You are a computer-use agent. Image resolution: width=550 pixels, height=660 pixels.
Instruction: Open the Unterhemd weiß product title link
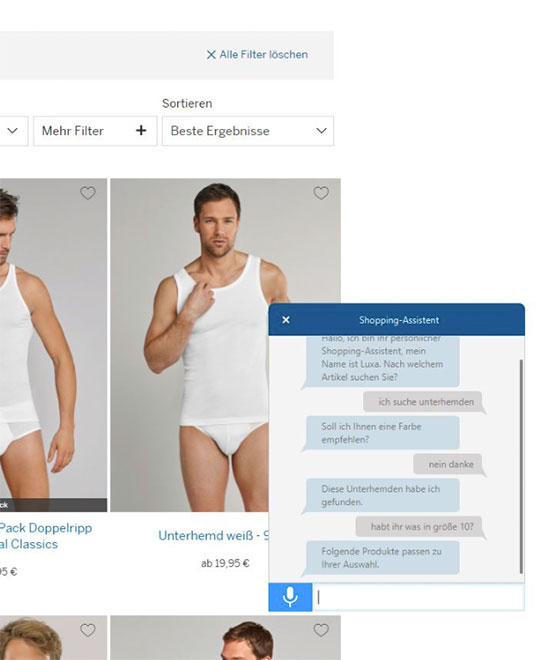pyautogui.click(x=213, y=535)
